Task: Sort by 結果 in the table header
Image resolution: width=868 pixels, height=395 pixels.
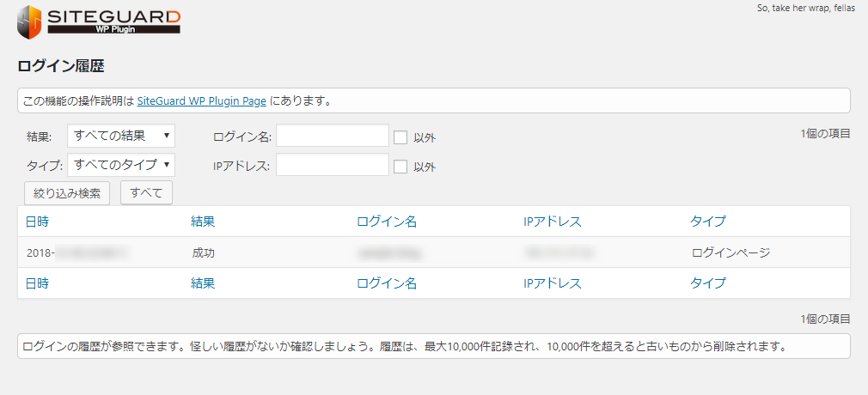Action: 202,222
